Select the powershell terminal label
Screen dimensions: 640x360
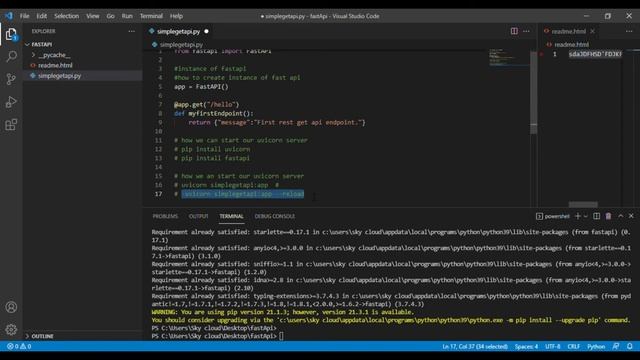[553, 216]
